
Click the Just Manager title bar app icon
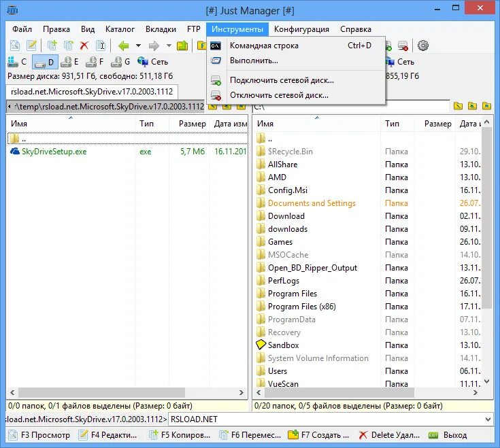coord(12,10)
